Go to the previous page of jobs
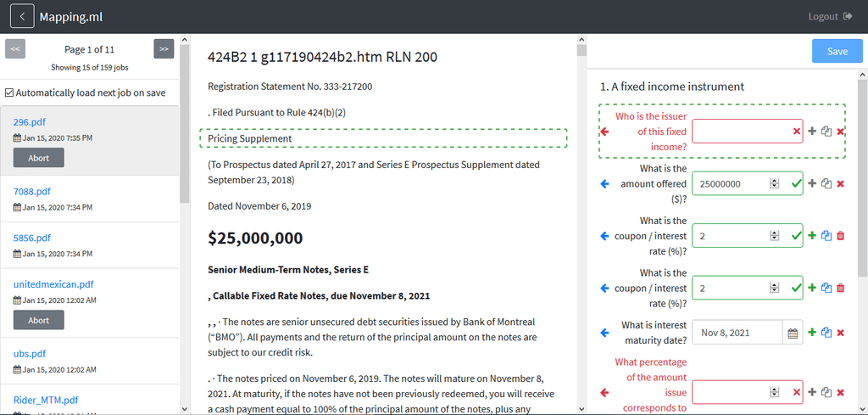 (15, 49)
